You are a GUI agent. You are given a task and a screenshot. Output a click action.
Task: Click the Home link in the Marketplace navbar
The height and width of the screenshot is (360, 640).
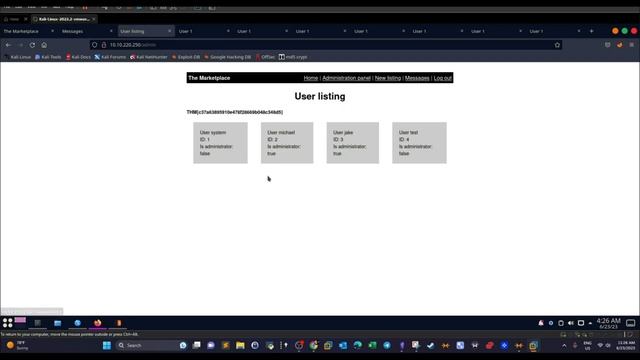(x=311, y=78)
